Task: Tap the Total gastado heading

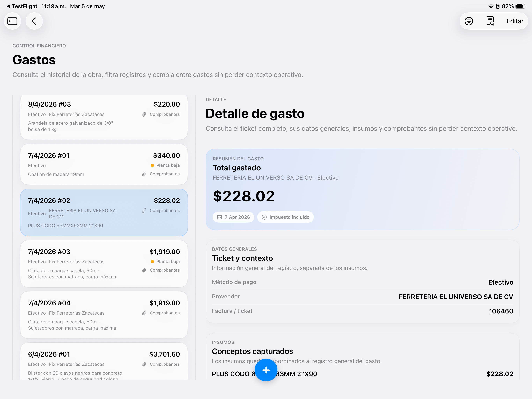Action: point(237,168)
